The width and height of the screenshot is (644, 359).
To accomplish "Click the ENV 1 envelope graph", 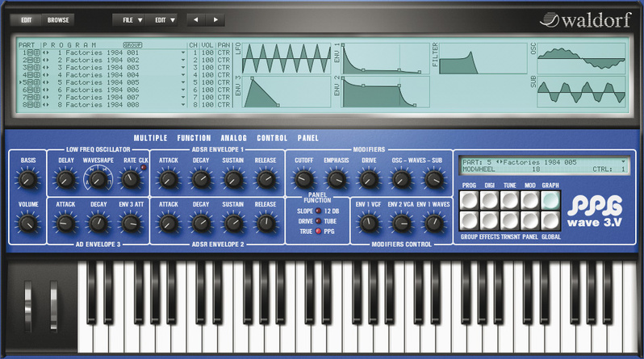I will (385, 59).
